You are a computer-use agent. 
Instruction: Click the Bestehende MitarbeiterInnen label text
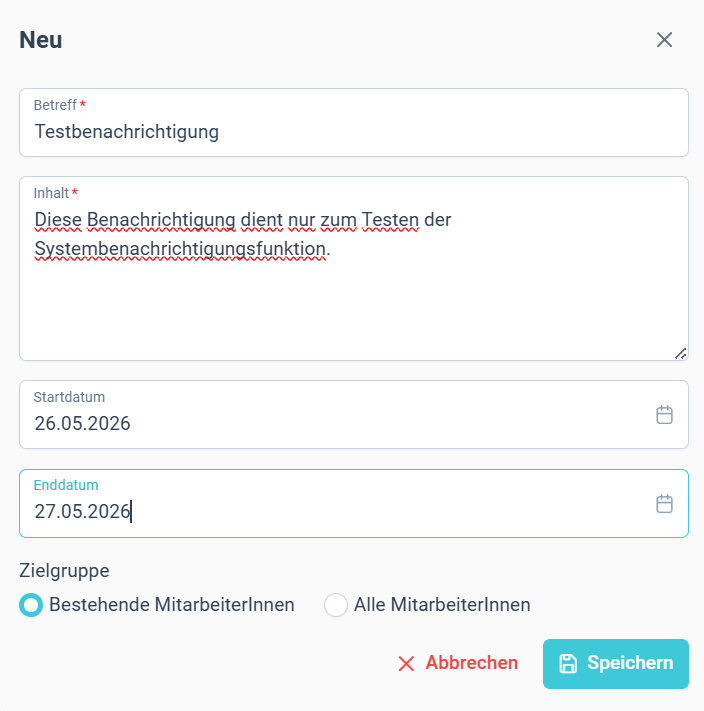[x=171, y=604]
